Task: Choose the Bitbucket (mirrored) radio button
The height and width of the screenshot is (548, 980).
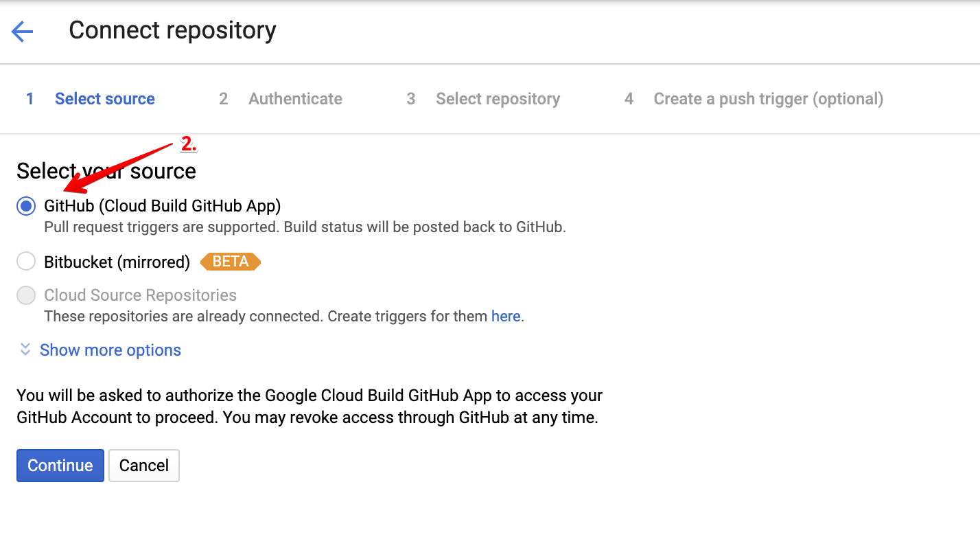Action: coord(26,262)
